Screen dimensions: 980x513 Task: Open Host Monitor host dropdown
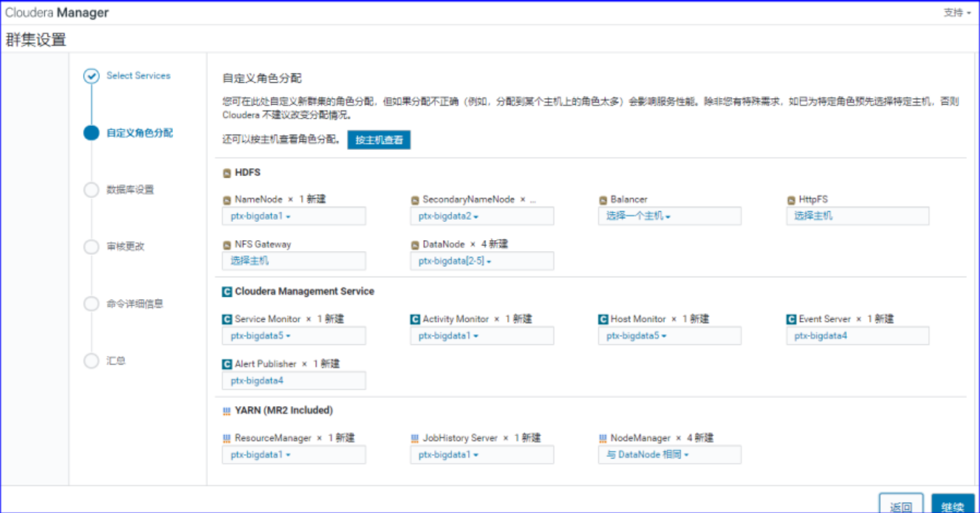[x=670, y=335]
